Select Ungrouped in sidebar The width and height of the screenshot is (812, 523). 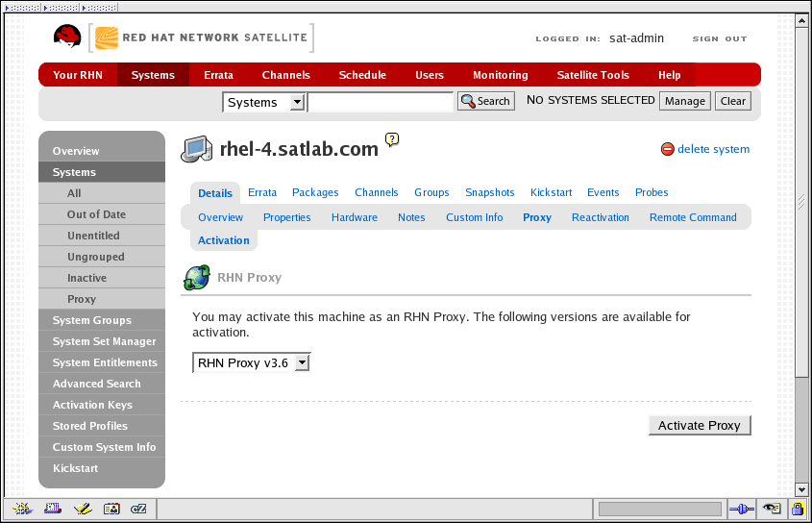102,257
